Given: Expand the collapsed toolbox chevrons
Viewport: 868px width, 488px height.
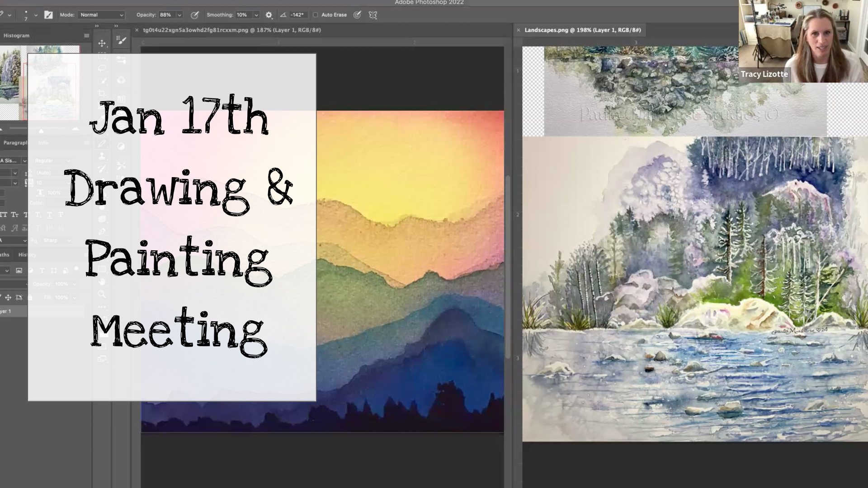Looking at the screenshot, I should tap(97, 26).
